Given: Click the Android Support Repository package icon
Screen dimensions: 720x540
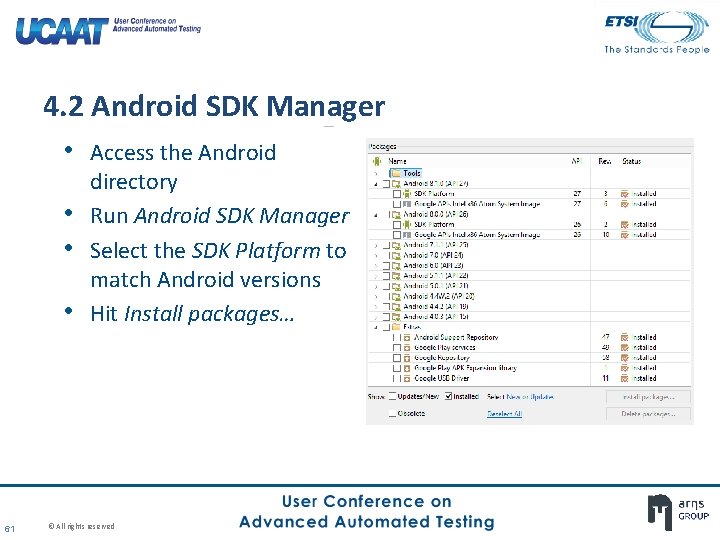Looking at the screenshot, I should pos(407,338).
